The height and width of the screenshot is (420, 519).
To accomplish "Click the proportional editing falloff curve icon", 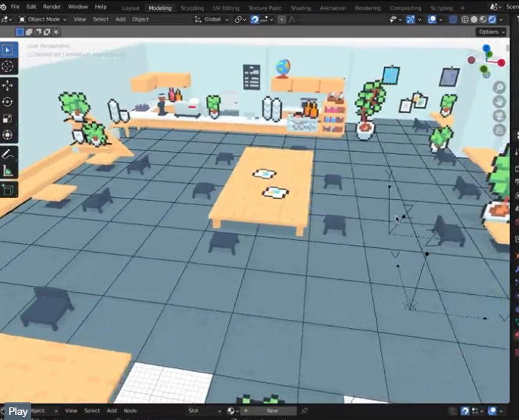I will (x=292, y=20).
